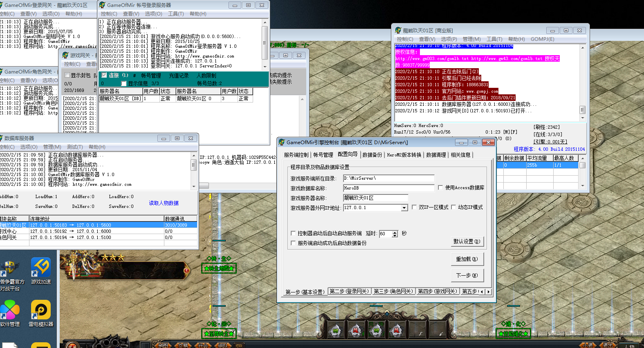Expand the 游戏服务器外网IP地址 dropdown
Viewport: 644px width, 348px height.
pyautogui.click(x=404, y=208)
